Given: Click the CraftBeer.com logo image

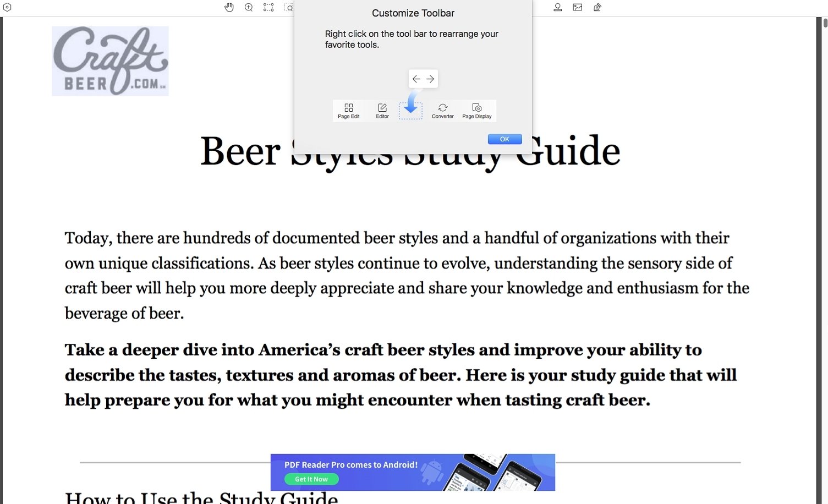Looking at the screenshot, I should coord(110,61).
